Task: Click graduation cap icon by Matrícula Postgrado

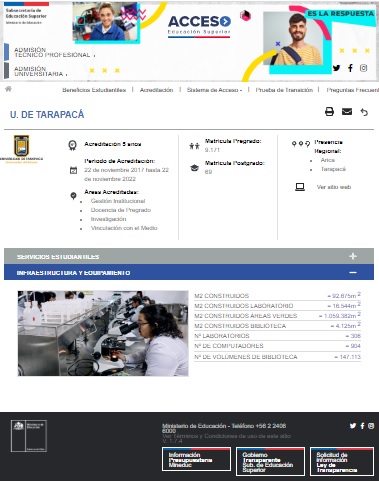Action: point(194,168)
